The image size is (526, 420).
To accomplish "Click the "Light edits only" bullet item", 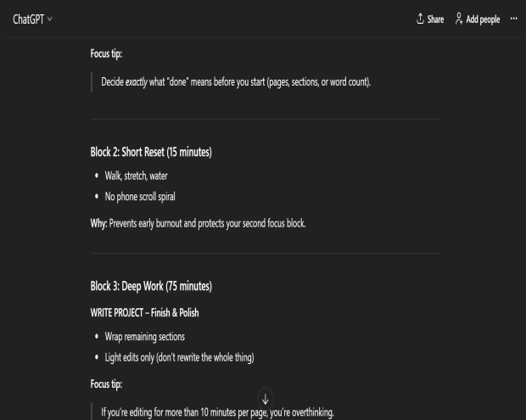I will [x=177, y=357].
